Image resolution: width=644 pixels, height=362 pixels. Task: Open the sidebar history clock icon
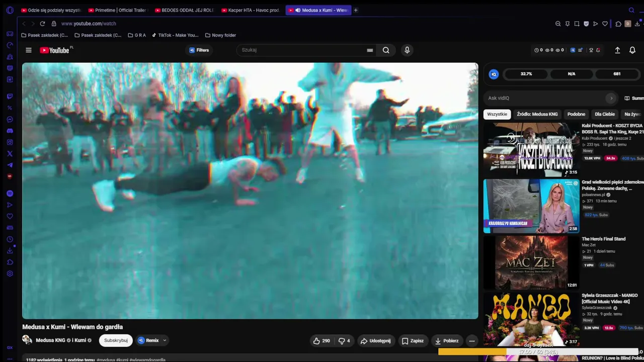10,239
